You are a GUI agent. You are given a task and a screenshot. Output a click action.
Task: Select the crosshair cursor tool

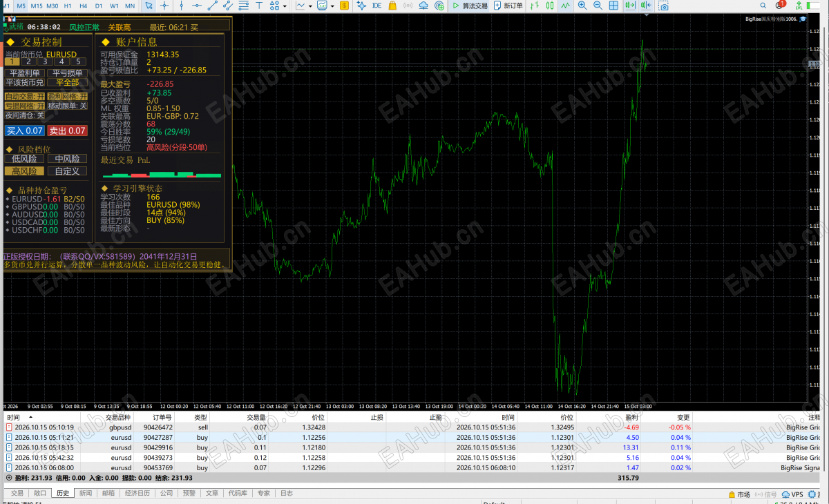coord(164,6)
